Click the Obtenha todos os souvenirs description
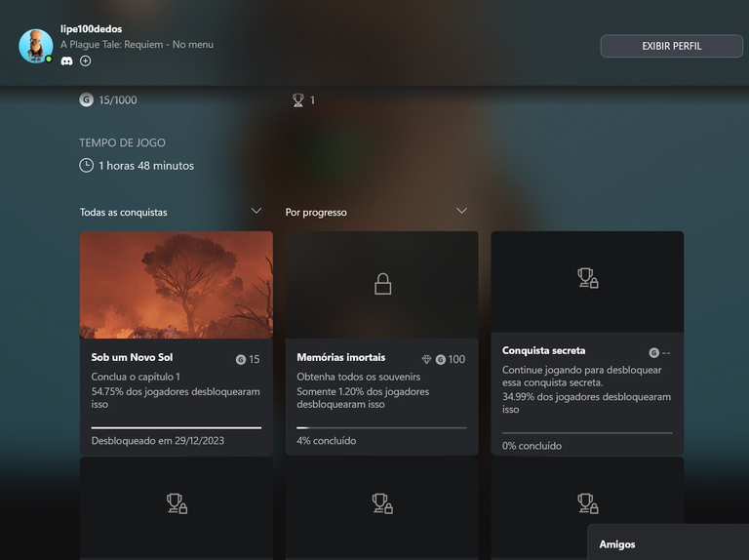This screenshot has width=749, height=560. click(358, 377)
